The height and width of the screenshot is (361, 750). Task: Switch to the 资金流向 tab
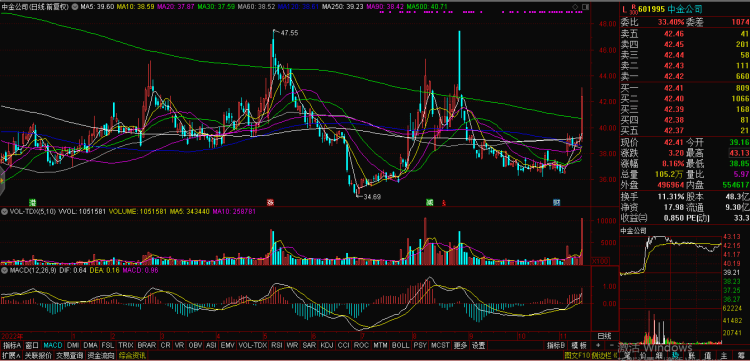point(101,355)
